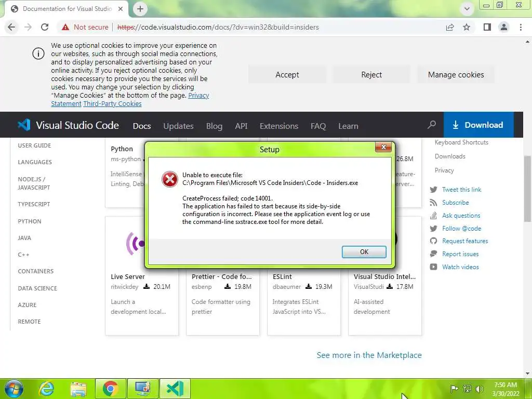
Task: Open the Chrome profile avatar
Action: pyautogui.click(x=504, y=27)
